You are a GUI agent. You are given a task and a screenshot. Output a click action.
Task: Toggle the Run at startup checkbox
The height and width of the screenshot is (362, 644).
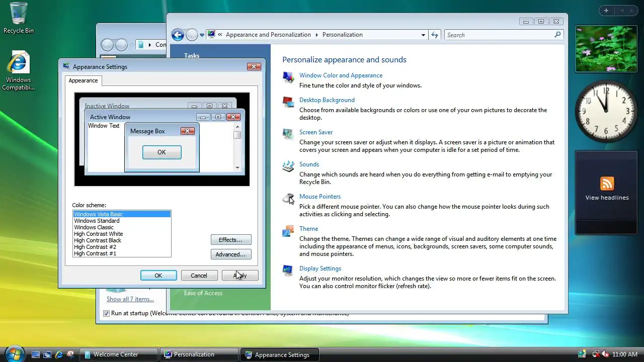[x=106, y=313]
